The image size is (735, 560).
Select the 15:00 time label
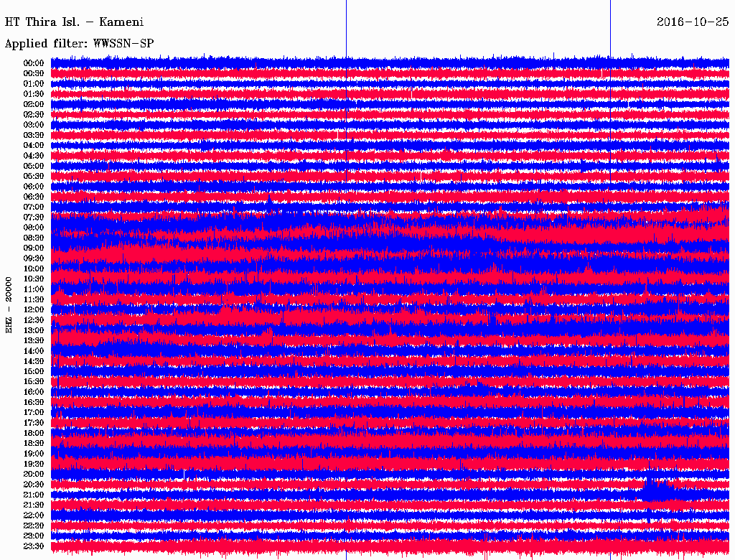coord(34,371)
